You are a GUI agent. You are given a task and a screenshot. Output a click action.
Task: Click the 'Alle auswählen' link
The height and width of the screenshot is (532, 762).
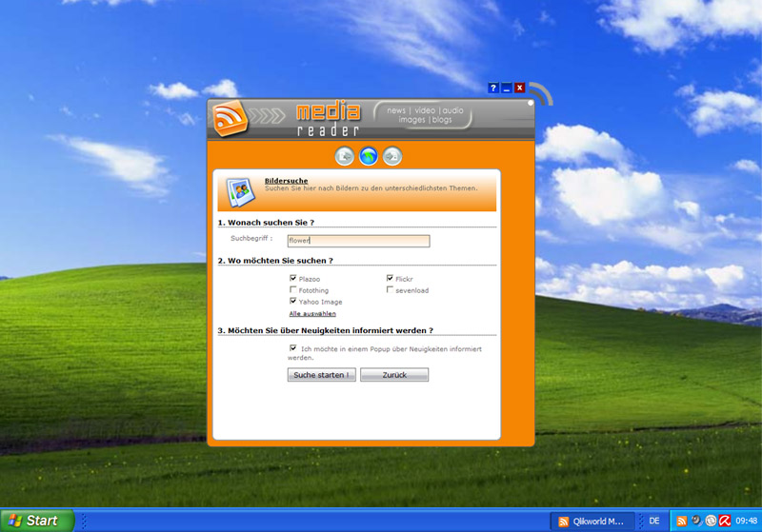click(x=312, y=313)
